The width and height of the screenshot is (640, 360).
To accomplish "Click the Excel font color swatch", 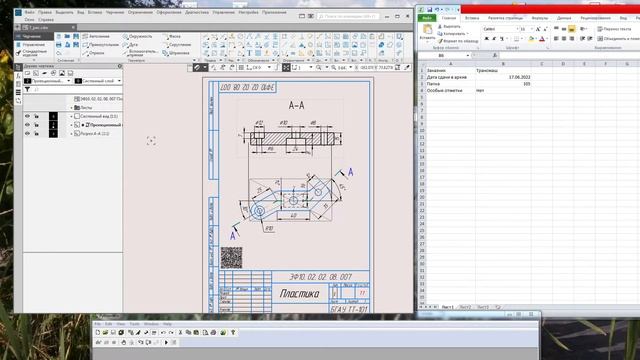I will point(542,39).
